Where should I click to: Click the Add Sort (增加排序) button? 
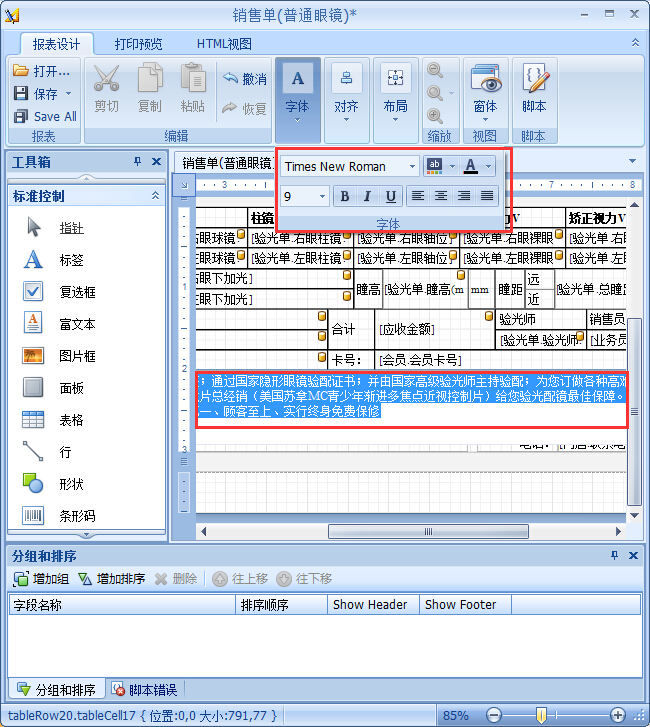tap(111, 579)
